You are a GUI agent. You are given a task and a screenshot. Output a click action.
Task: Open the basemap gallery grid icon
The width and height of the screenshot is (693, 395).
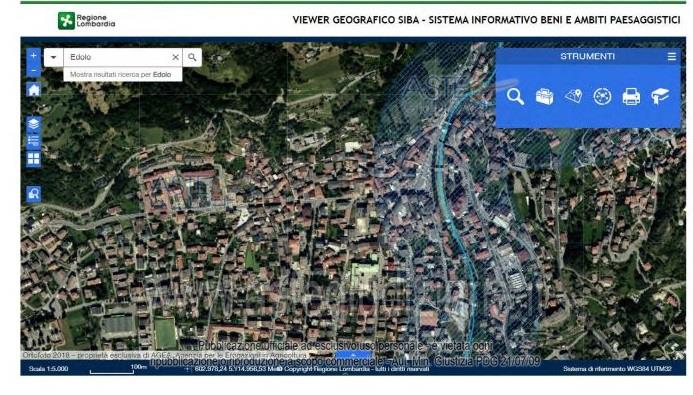point(34,159)
